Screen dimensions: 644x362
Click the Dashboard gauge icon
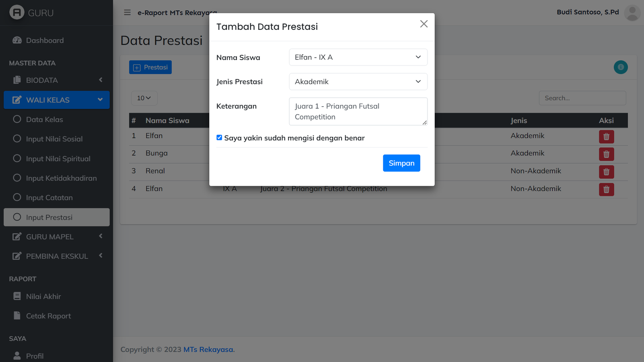click(17, 40)
